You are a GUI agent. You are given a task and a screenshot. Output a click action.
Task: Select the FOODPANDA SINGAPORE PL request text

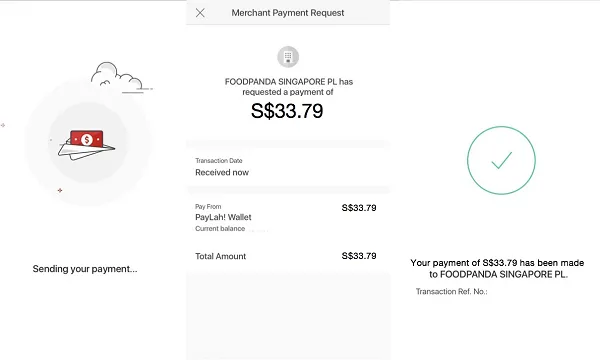pyautogui.click(x=289, y=87)
